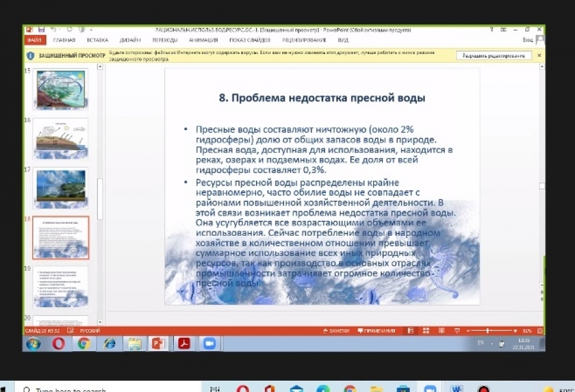Fit slide to current window icon

(539, 331)
